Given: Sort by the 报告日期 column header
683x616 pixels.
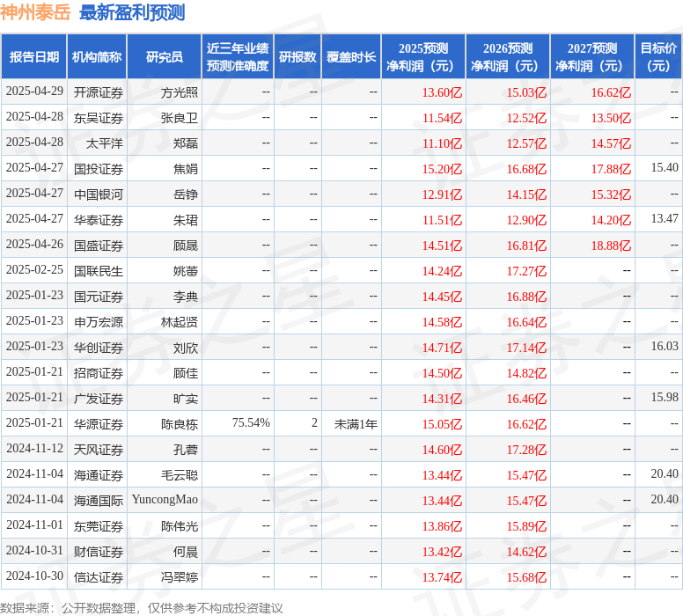Looking at the screenshot, I should point(34,57).
